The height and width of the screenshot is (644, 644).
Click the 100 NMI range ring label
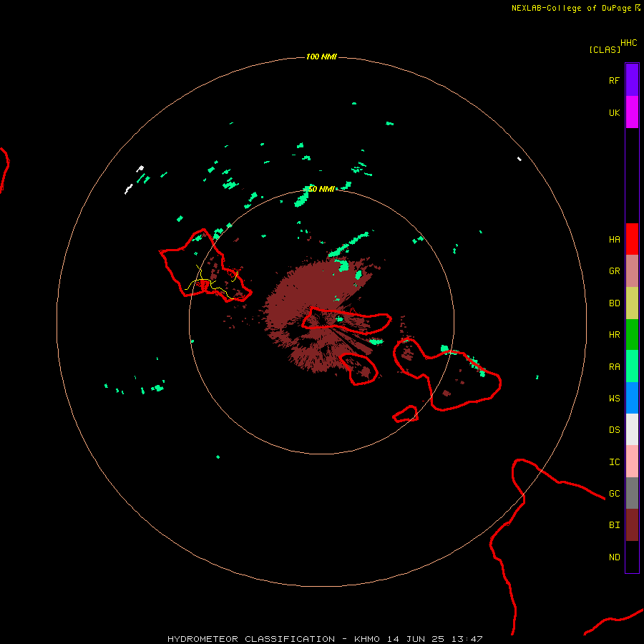321,57
